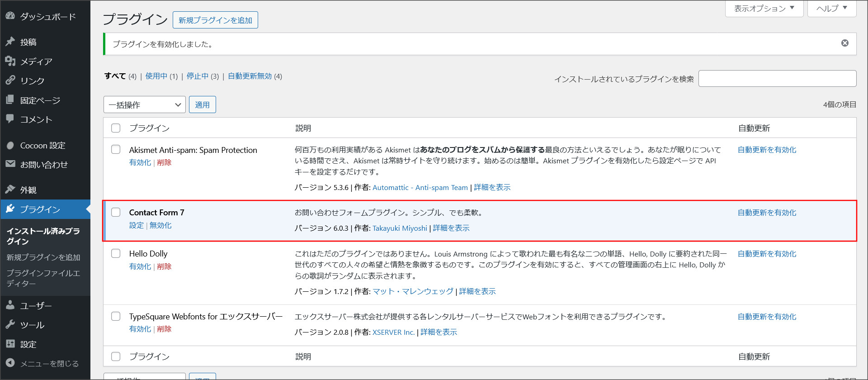The image size is (868, 380).
Task: Select the Hello Dolly plugin checkbox
Action: [116, 253]
